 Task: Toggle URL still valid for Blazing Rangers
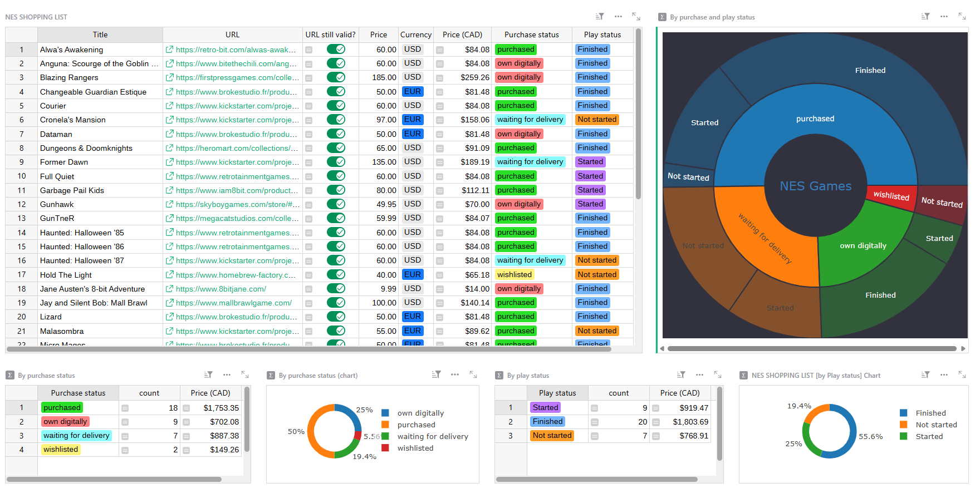[336, 77]
